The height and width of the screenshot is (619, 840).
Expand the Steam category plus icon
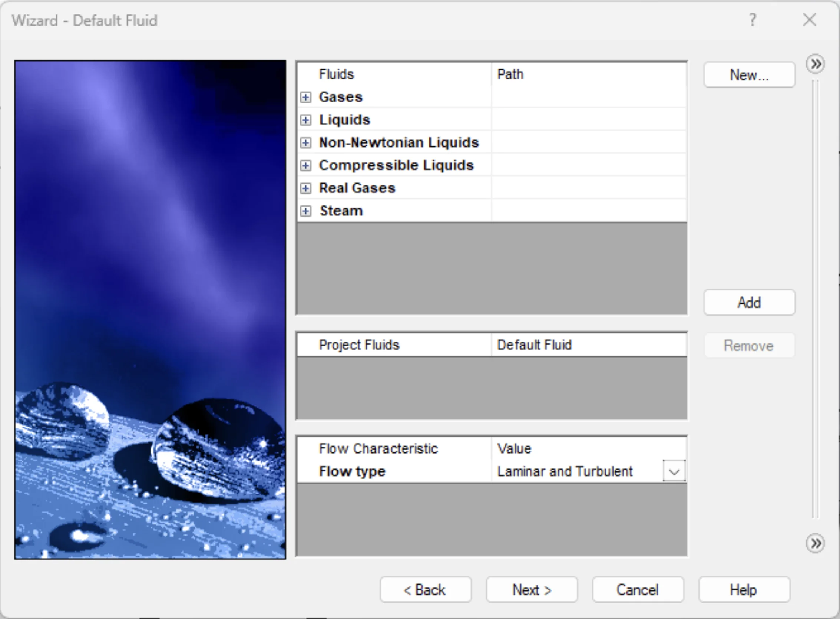click(x=305, y=211)
